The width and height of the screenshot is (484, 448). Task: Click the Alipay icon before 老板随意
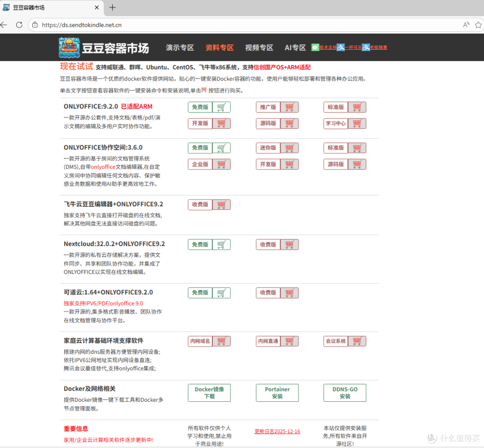click(x=366, y=47)
